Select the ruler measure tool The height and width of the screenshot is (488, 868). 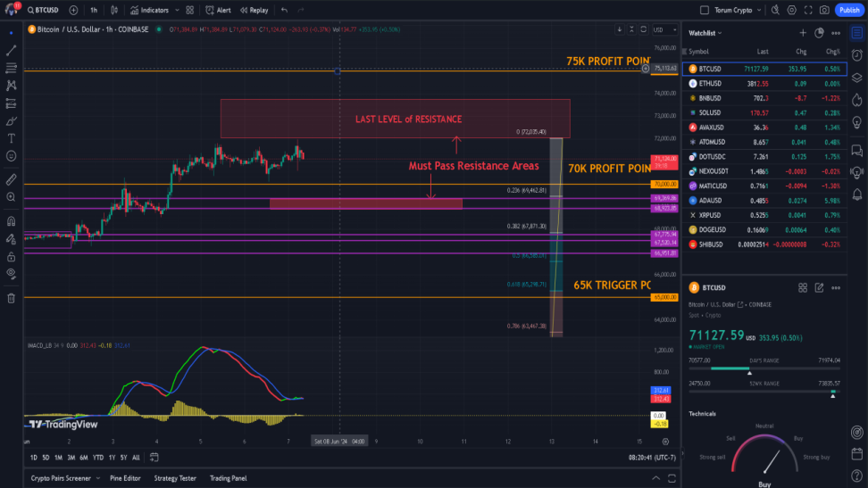pyautogui.click(x=11, y=179)
